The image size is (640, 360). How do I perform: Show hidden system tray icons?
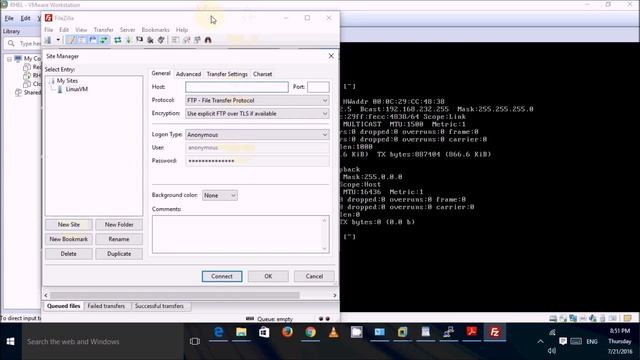coord(540,341)
